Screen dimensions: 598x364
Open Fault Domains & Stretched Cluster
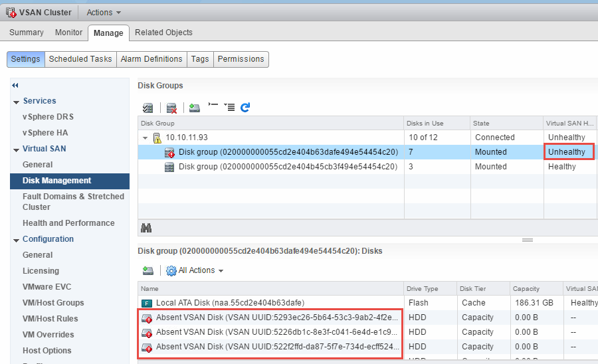point(73,202)
